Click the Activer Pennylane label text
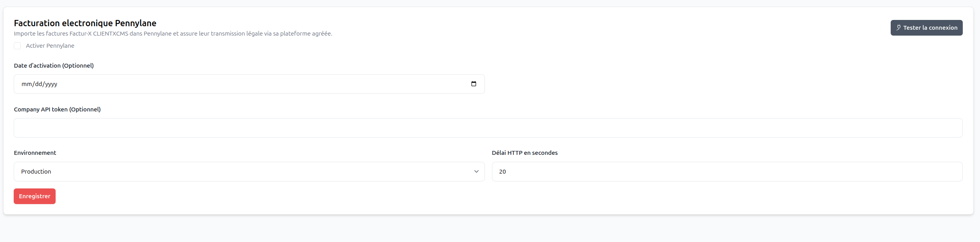 click(x=50, y=46)
